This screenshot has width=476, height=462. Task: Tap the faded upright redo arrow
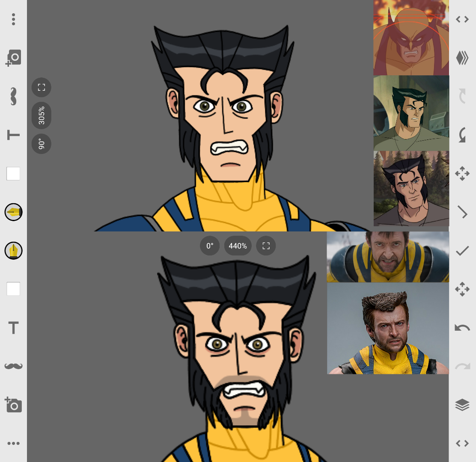coord(462,366)
